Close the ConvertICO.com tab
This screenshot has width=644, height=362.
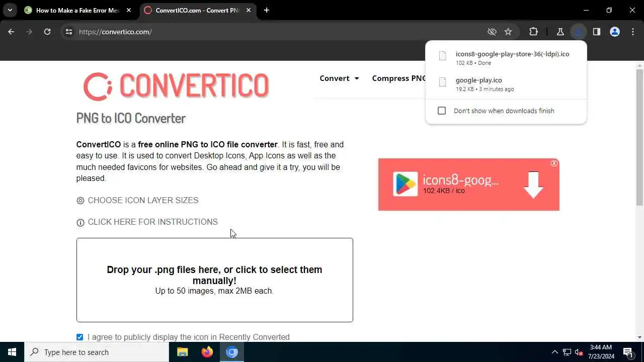click(x=249, y=10)
